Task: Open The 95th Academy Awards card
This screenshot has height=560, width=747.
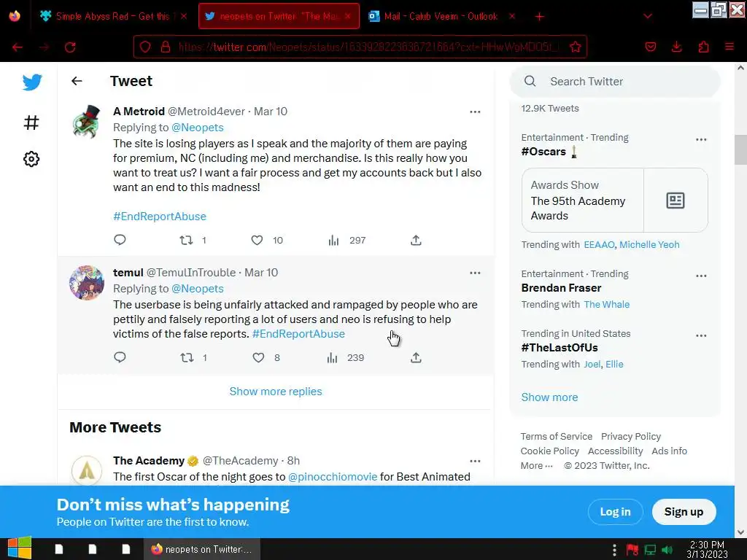Action: pos(614,200)
